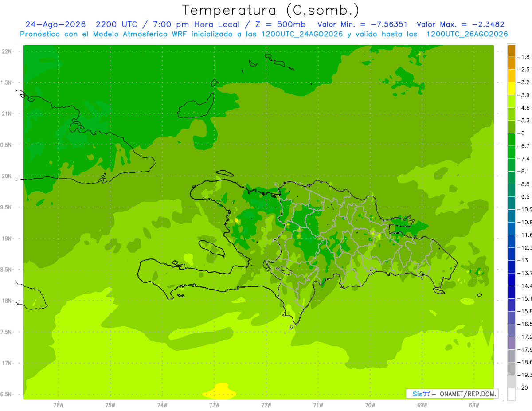The height and width of the screenshot is (411, 532).
Task: Click the '20N' latitude label
Action: click(7, 176)
